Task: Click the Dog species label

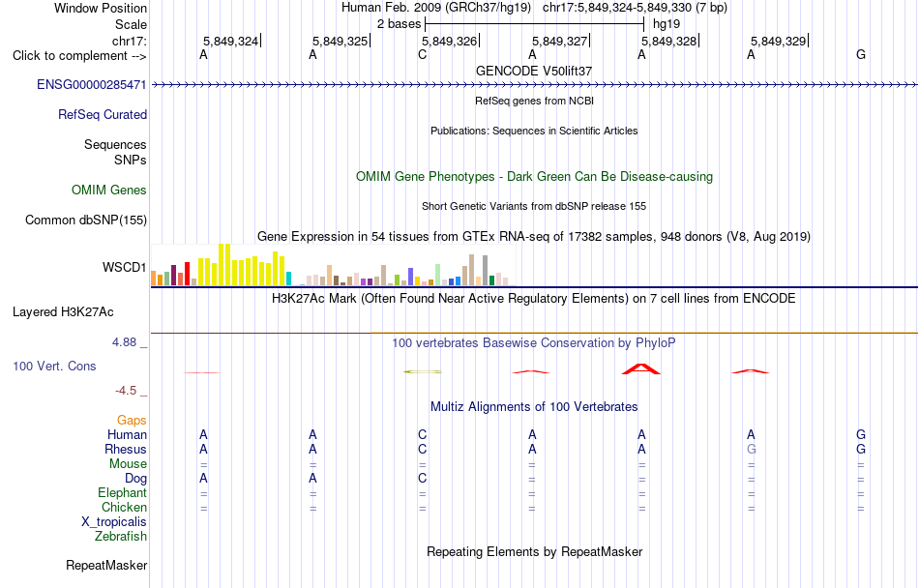Action: tap(135, 479)
